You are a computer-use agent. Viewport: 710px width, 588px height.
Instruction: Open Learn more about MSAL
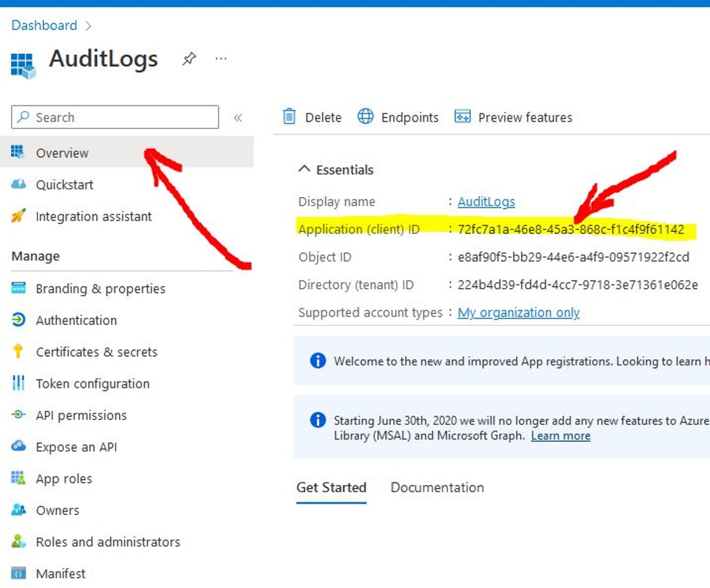(560, 436)
